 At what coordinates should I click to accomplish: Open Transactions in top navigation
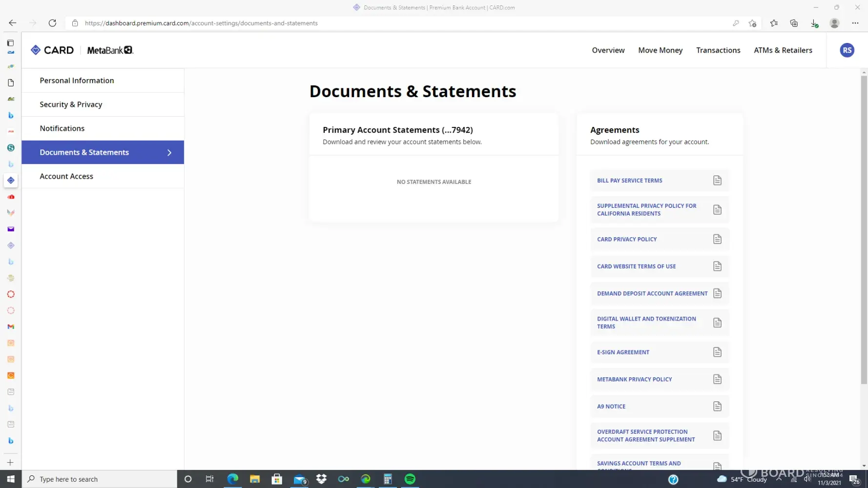click(x=718, y=50)
